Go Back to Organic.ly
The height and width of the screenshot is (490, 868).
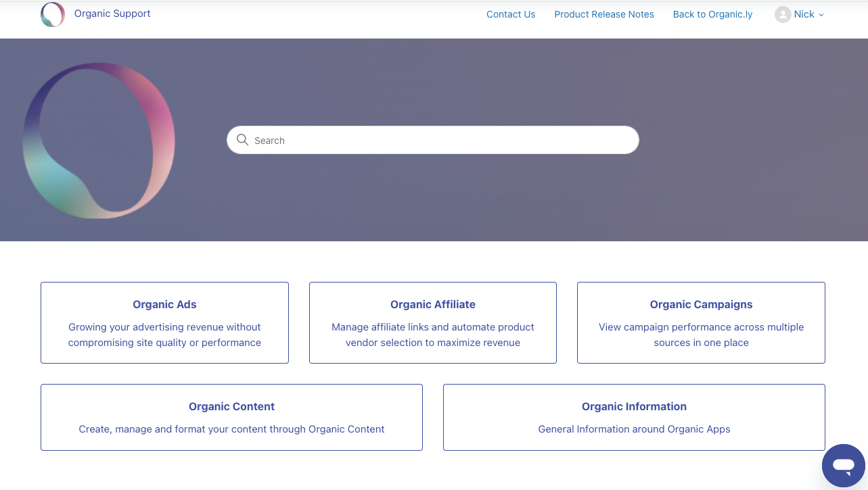tap(712, 14)
